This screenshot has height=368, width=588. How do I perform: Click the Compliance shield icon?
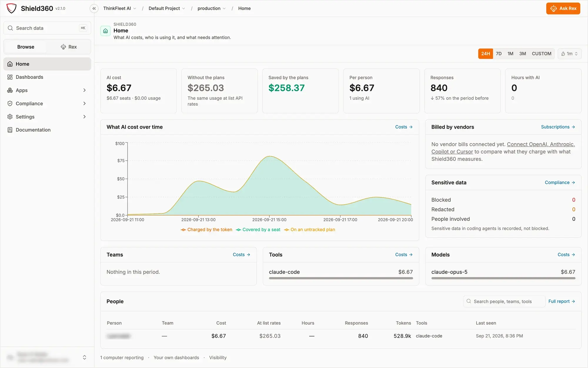[x=10, y=103]
